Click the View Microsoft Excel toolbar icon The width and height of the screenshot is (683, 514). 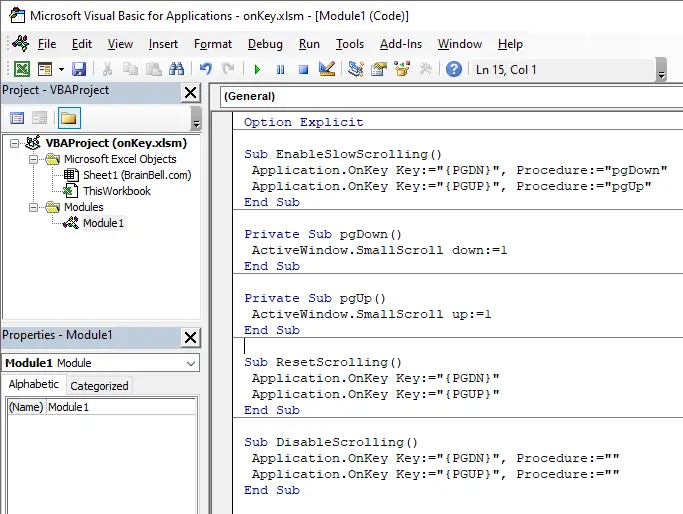(22, 69)
